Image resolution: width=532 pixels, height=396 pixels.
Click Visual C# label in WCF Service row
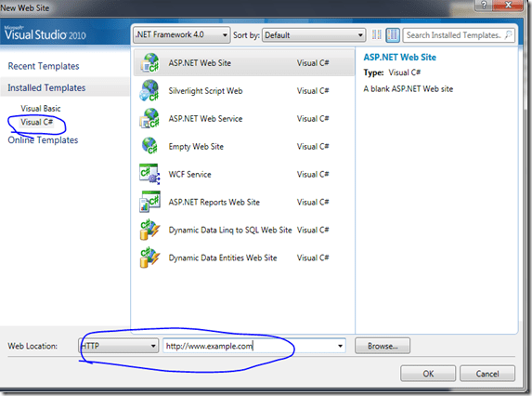pos(313,174)
